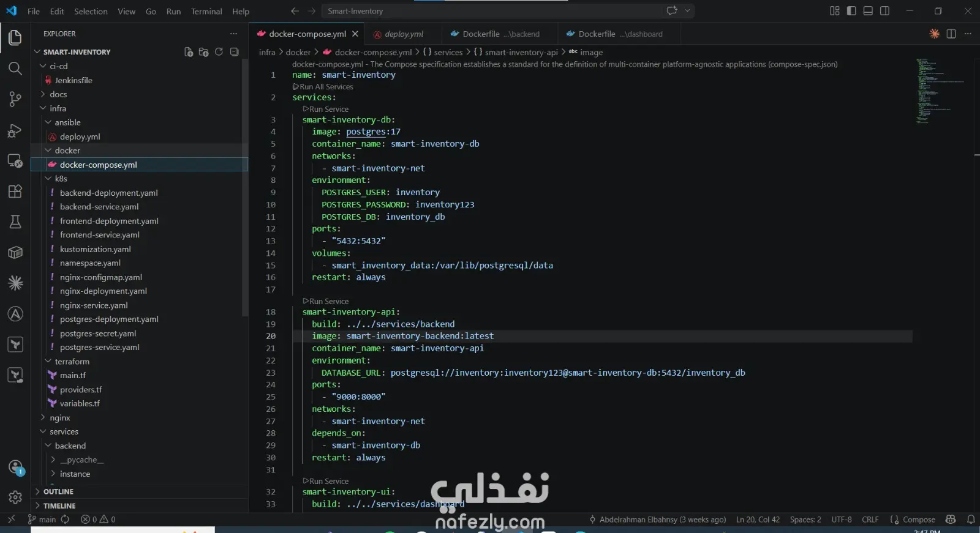Click Run All Services code lens

323,87
